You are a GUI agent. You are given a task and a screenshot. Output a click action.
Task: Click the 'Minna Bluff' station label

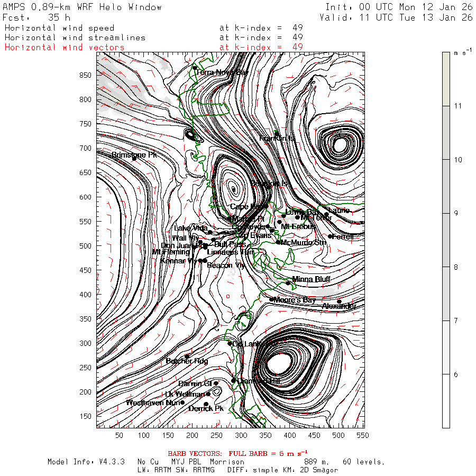(x=311, y=279)
